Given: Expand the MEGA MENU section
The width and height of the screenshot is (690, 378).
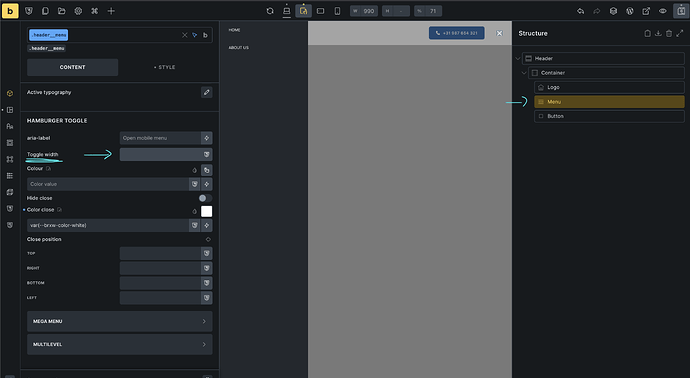Looking at the screenshot, I should click(x=120, y=321).
